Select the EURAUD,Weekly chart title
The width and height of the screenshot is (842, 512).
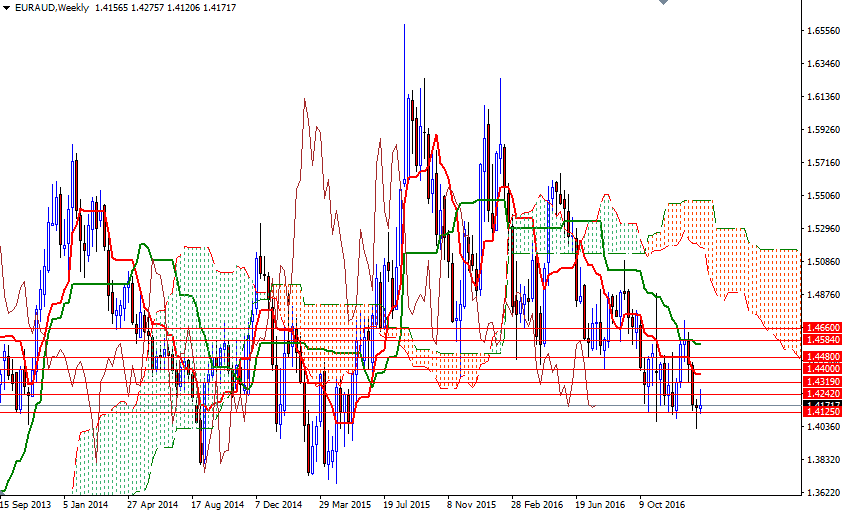(x=52, y=8)
